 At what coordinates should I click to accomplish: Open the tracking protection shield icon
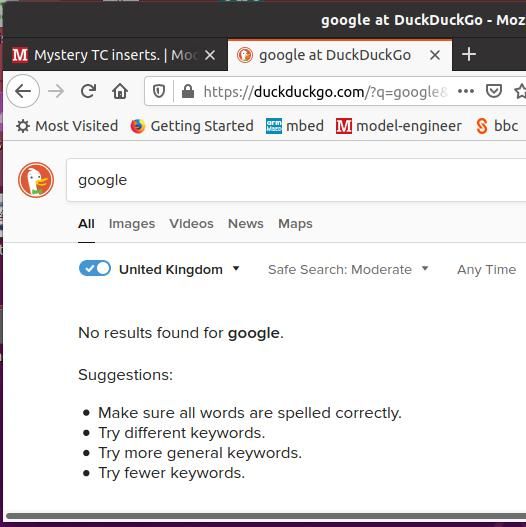coord(159,91)
